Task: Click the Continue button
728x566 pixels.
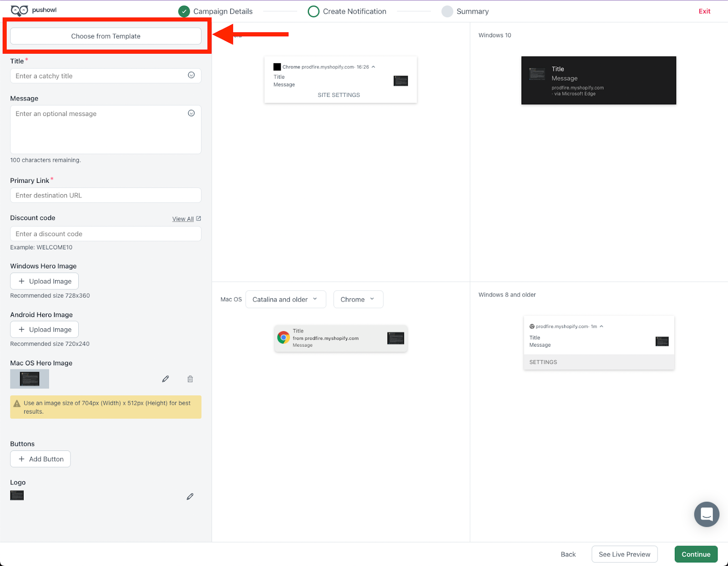Action: pyautogui.click(x=696, y=554)
